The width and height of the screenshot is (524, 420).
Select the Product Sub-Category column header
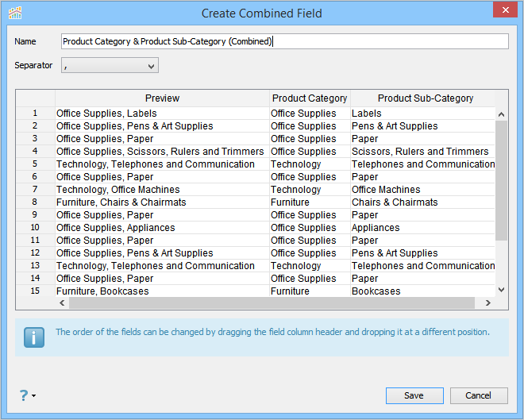425,98
